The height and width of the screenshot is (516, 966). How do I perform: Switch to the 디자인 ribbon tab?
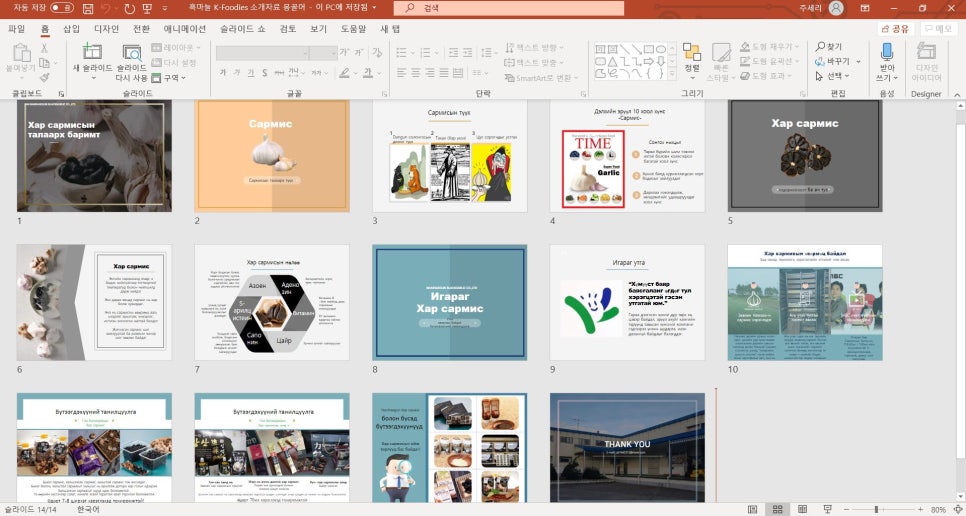[x=107, y=29]
